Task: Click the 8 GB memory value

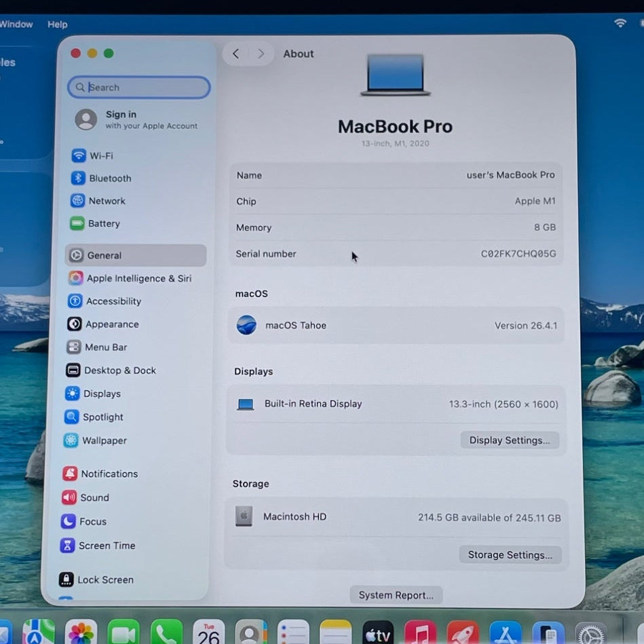Action: 545,227
